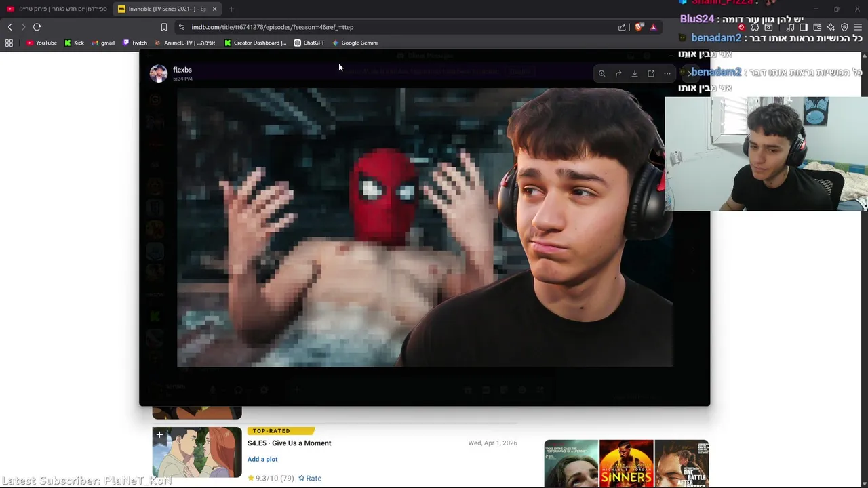
Task: Open site settings icon in address bar
Action: click(181, 27)
